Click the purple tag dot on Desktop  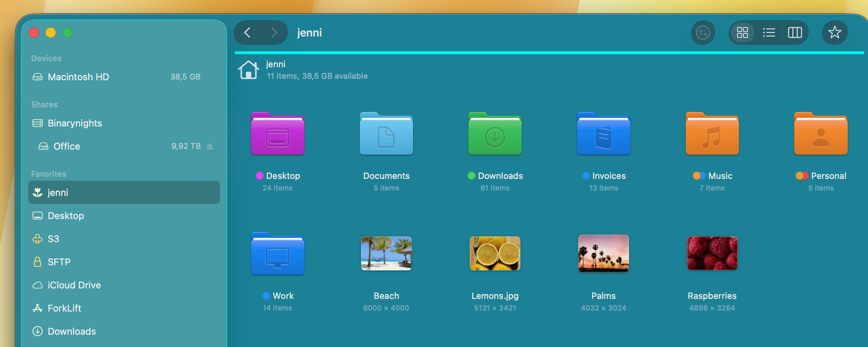[x=260, y=176]
